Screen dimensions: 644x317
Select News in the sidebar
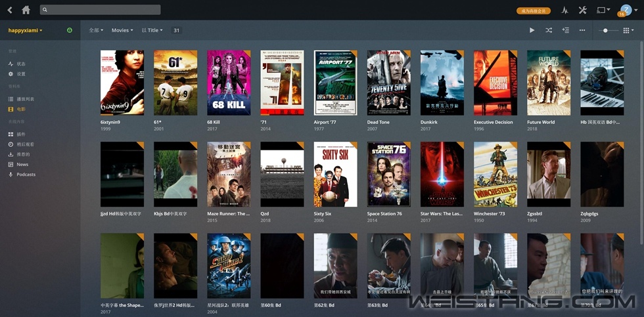[x=22, y=165]
